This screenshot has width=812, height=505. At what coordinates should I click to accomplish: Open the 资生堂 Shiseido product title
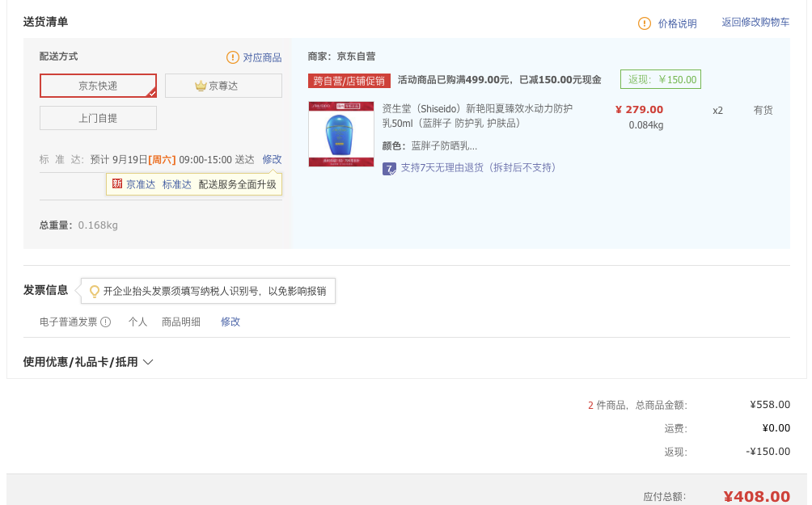(x=477, y=116)
